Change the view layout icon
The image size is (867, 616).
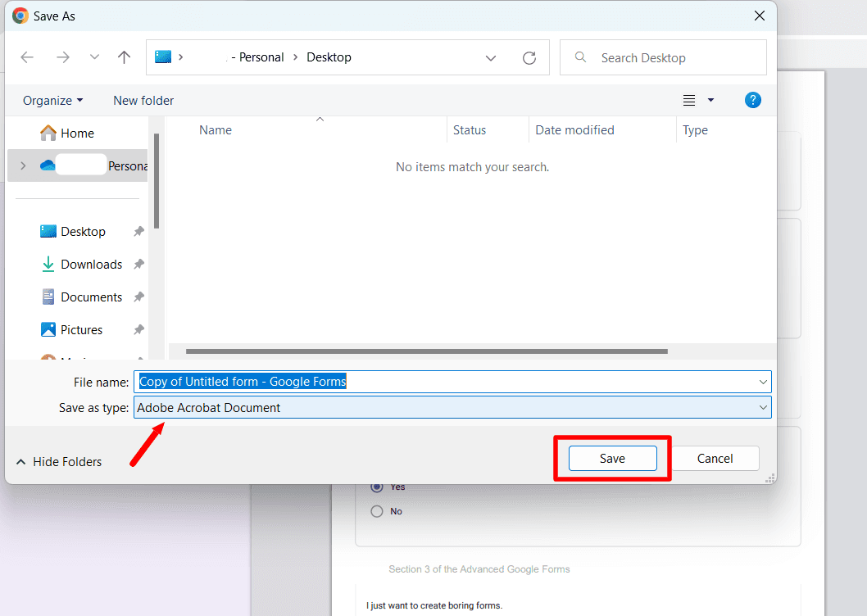coord(689,100)
